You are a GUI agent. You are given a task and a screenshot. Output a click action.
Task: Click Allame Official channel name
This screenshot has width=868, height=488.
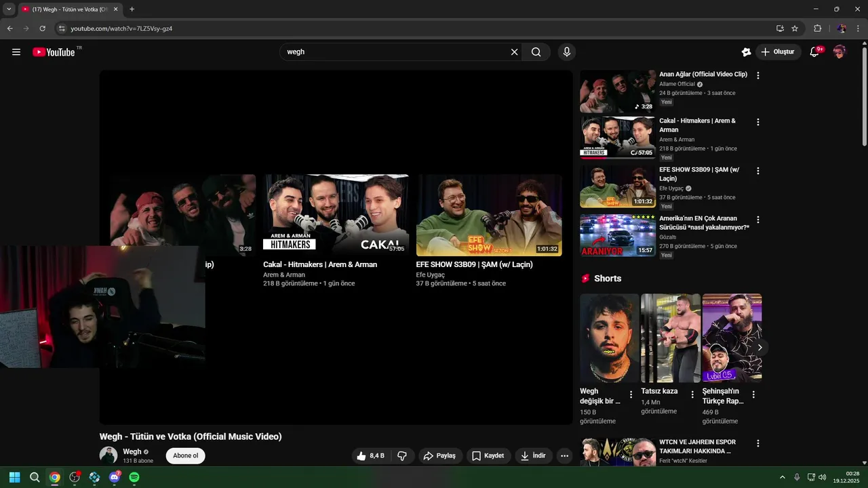(x=677, y=84)
